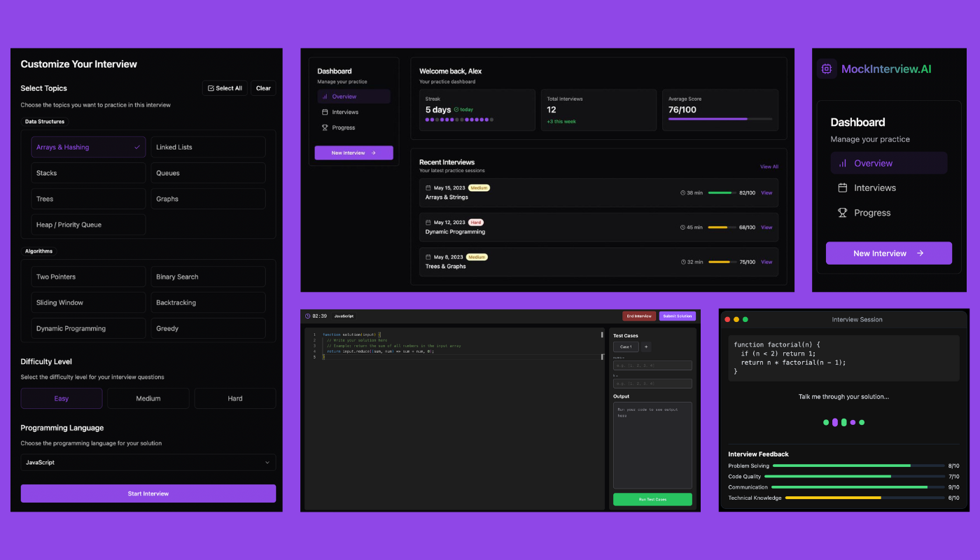Click the checkbox icon inside Select All
Viewport: 980px width, 560px height.
(211, 88)
